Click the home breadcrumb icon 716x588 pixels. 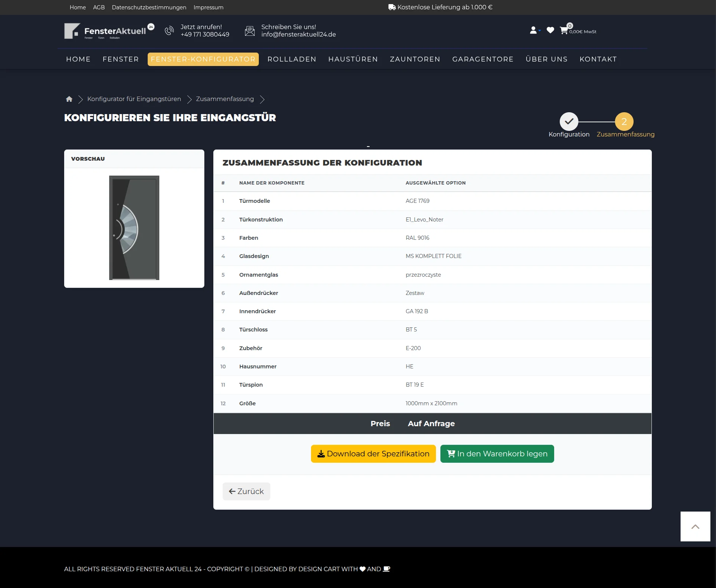[69, 99]
